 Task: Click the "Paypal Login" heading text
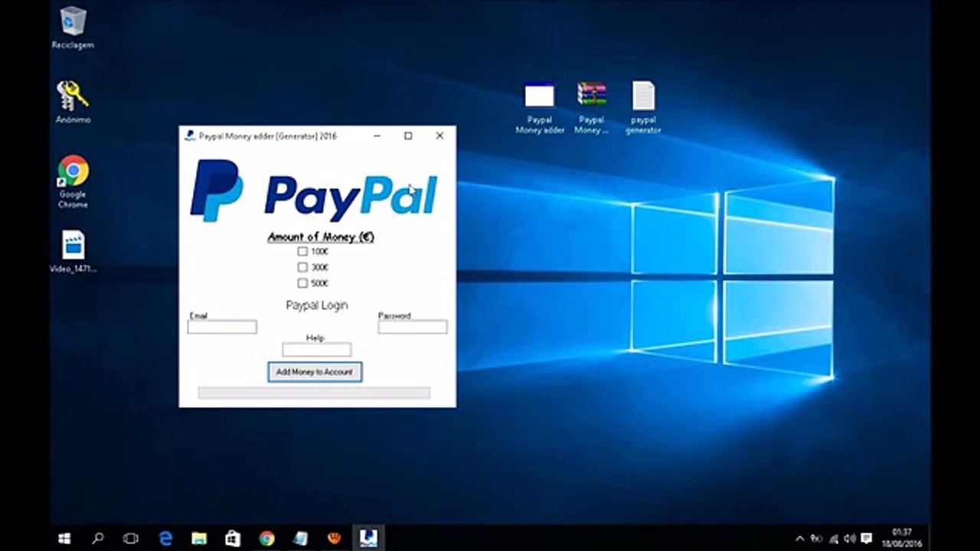pos(317,305)
